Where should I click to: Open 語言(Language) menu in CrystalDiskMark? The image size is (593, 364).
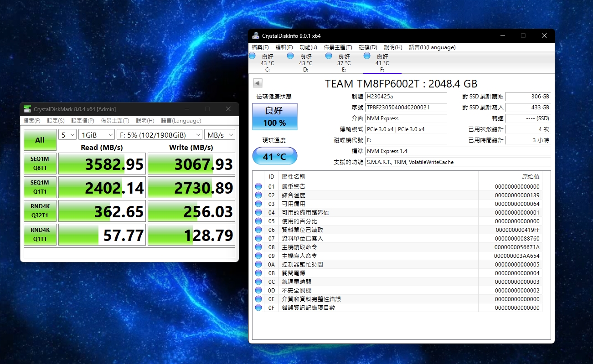[181, 121]
